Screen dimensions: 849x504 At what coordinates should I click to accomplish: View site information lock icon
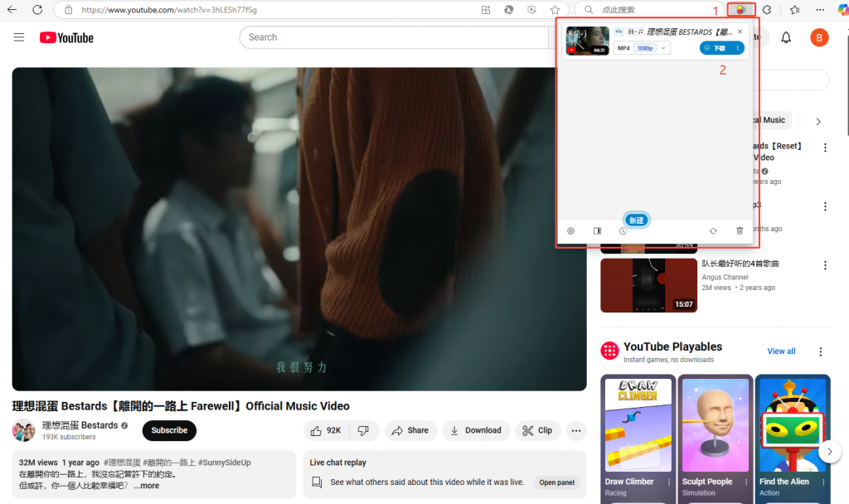(68, 10)
